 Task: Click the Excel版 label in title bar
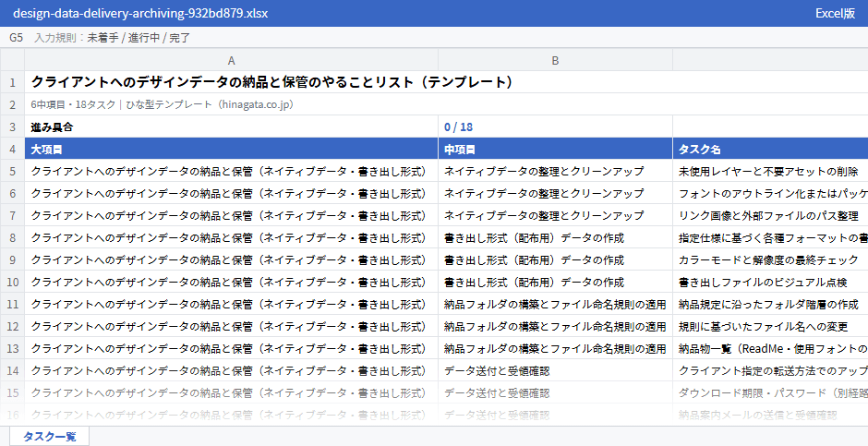click(836, 13)
